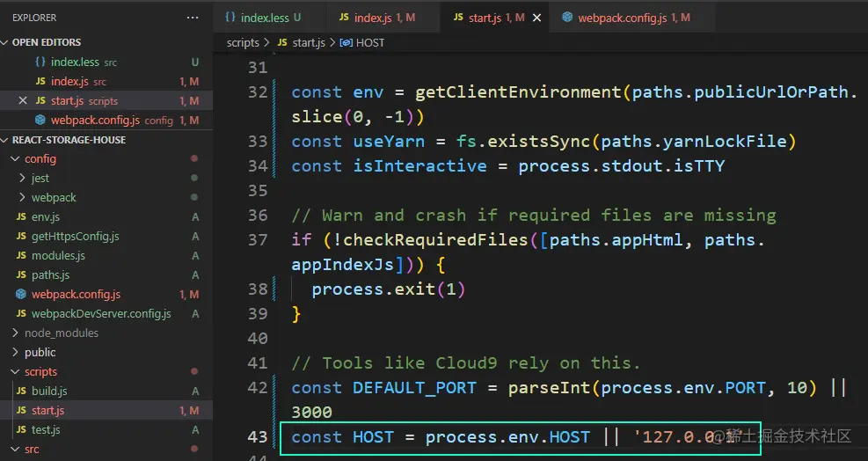Open webpack.config.js in the config folder tree
This screenshot has height=461, width=868.
point(106,295)
